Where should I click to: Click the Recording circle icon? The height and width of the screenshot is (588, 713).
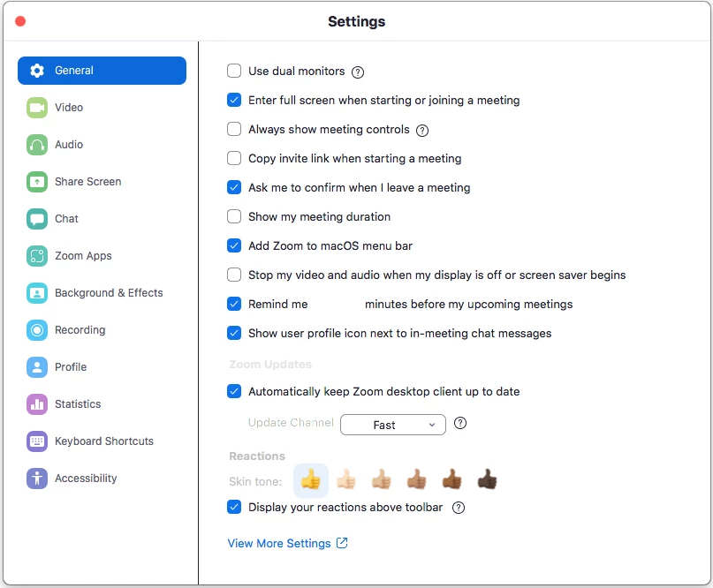pos(37,330)
